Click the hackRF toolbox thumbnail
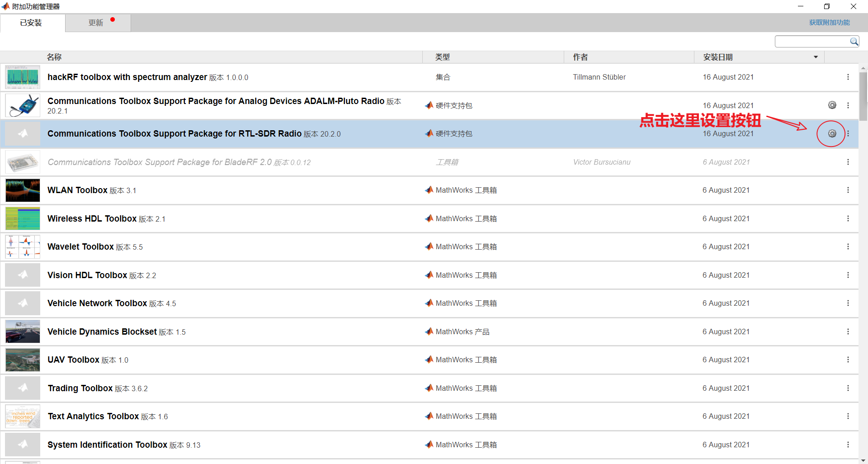 (23, 77)
